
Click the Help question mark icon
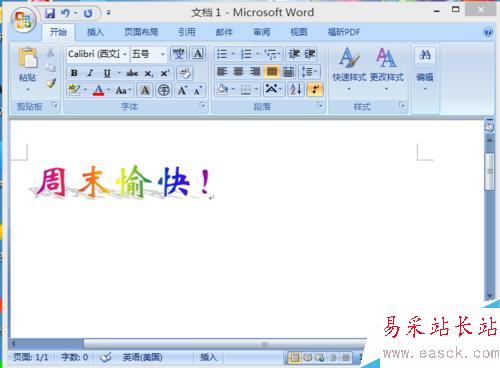(x=488, y=32)
